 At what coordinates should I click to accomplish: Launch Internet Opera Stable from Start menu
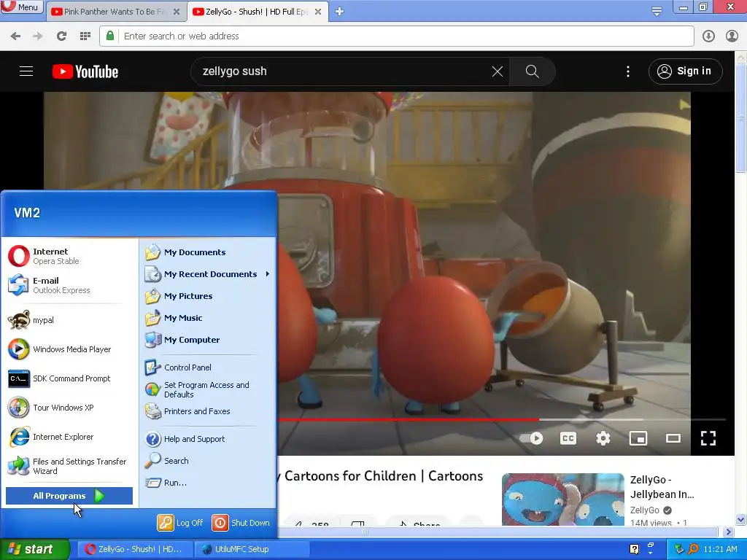pyautogui.click(x=69, y=256)
